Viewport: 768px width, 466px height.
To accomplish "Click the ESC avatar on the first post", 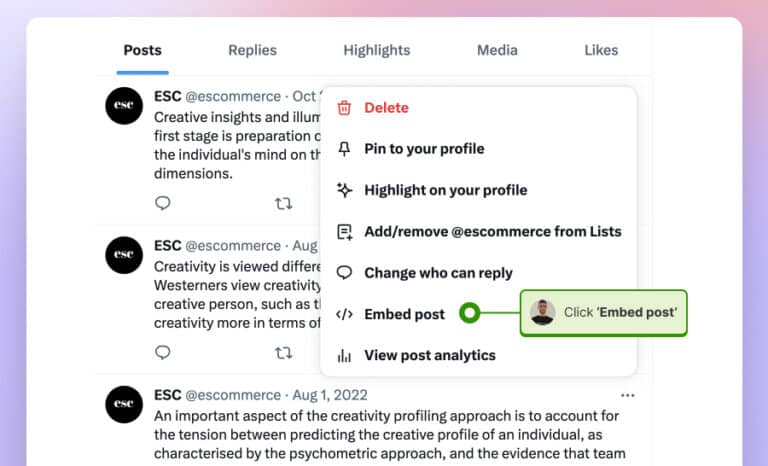I will [124, 106].
